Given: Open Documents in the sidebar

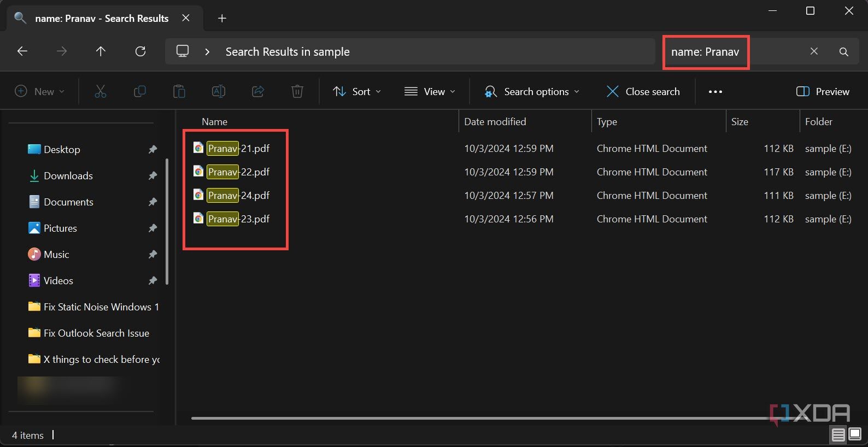Looking at the screenshot, I should pos(68,202).
